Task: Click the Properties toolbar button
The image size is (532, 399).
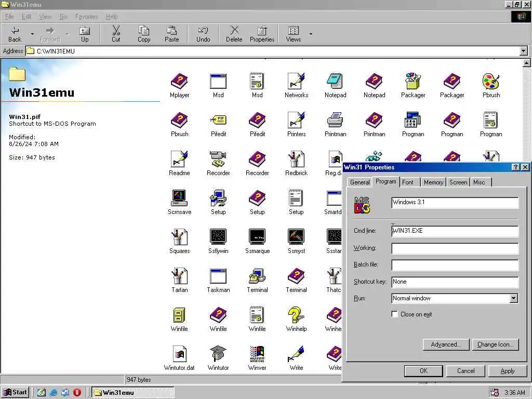Action: (x=262, y=34)
